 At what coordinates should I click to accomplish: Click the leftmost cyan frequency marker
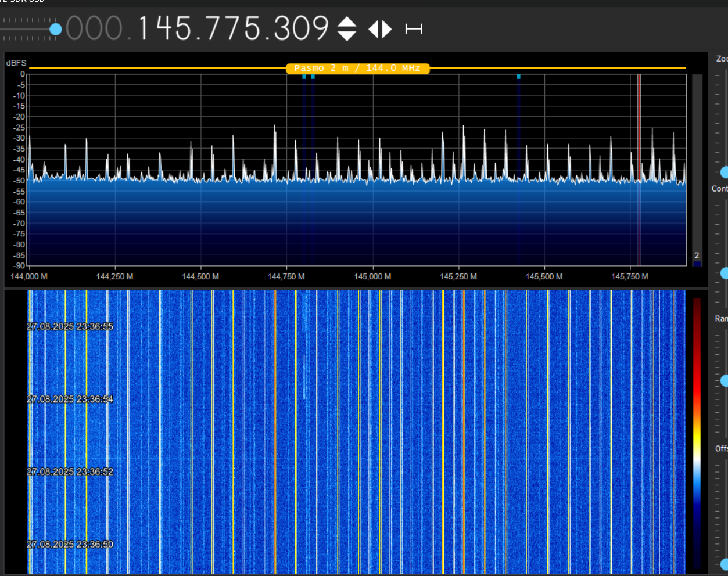pos(304,77)
